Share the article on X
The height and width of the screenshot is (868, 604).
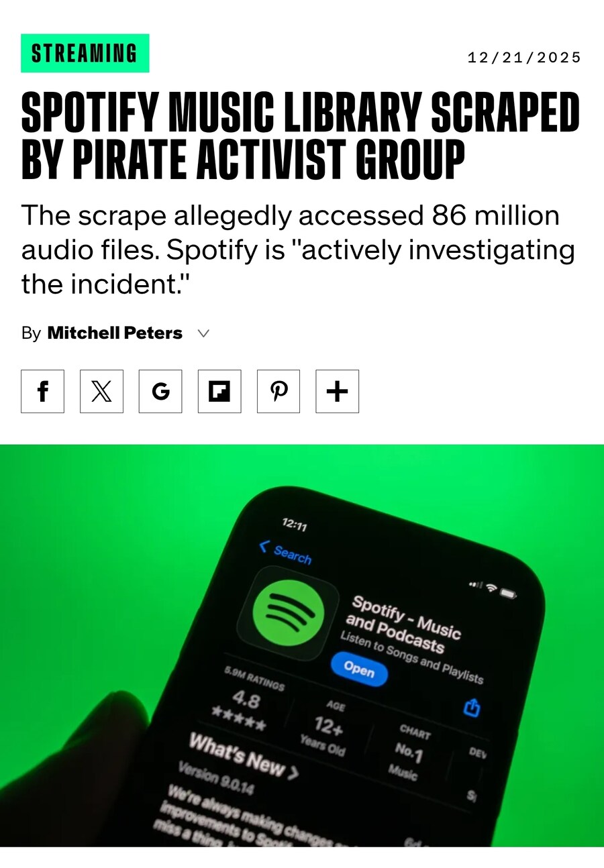pyautogui.click(x=101, y=391)
